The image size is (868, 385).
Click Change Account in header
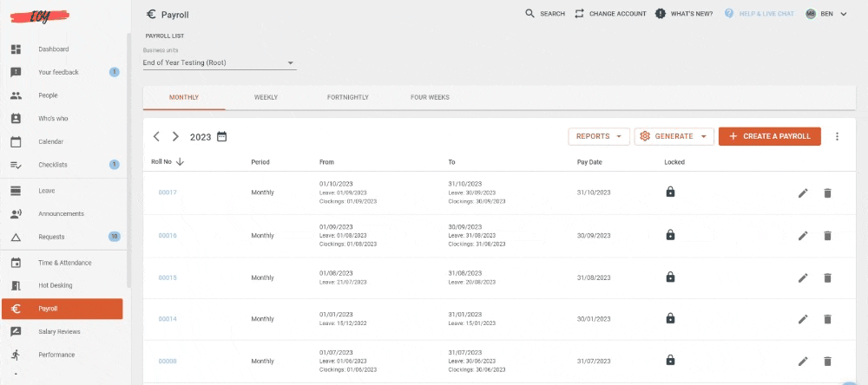tap(610, 14)
